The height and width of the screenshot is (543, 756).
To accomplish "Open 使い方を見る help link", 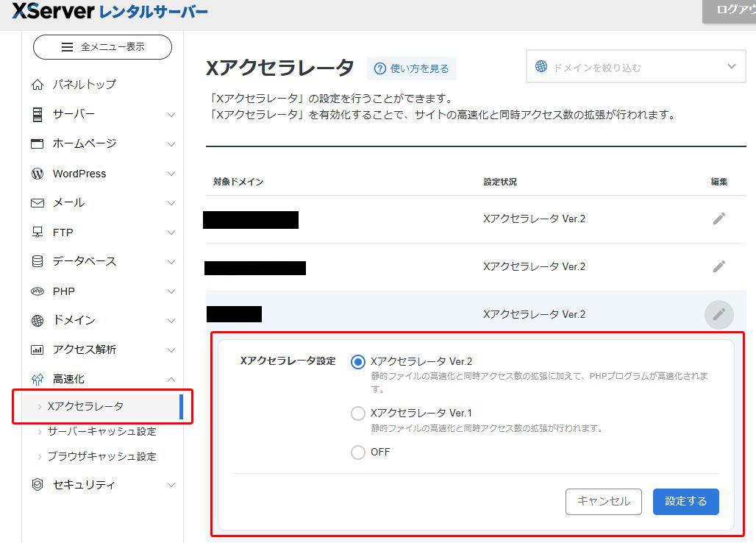I will tap(412, 68).
